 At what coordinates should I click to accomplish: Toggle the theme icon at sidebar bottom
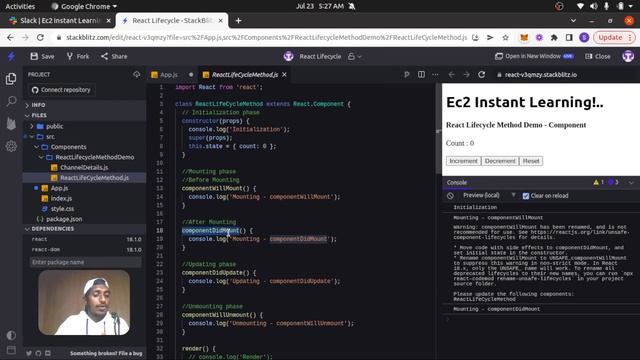click(11, 336)
